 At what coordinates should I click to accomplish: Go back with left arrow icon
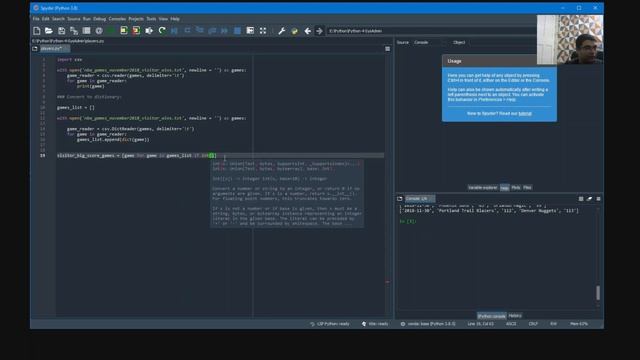(x=307, y=31)
